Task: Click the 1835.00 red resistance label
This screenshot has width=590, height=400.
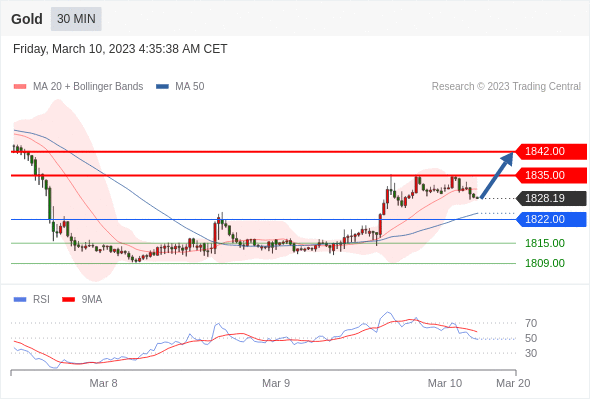Action: pyautogui.click(x=551, y=175)
